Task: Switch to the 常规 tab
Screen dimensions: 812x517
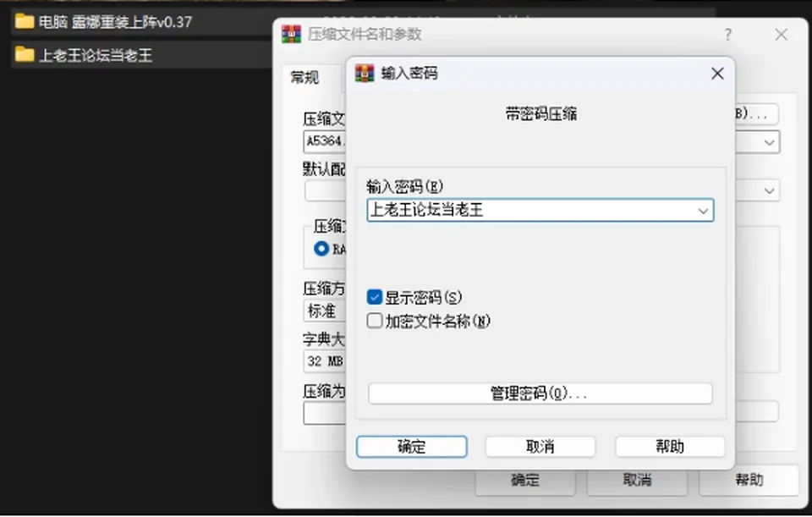Action: pyautogui.click(x=304, y=78)
